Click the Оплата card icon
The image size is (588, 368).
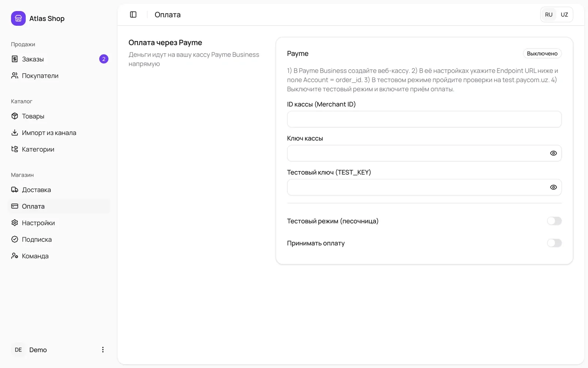click(15, 206)
